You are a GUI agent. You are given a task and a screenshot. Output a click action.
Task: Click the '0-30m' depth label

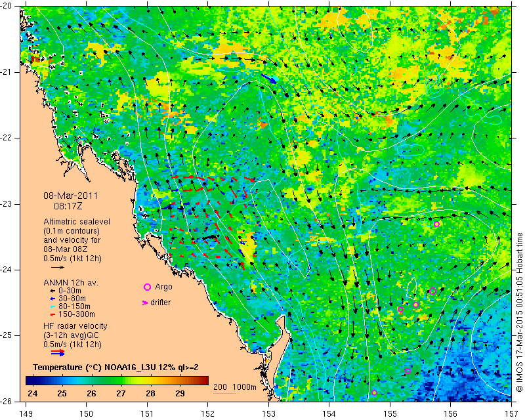tap(70, 291)
